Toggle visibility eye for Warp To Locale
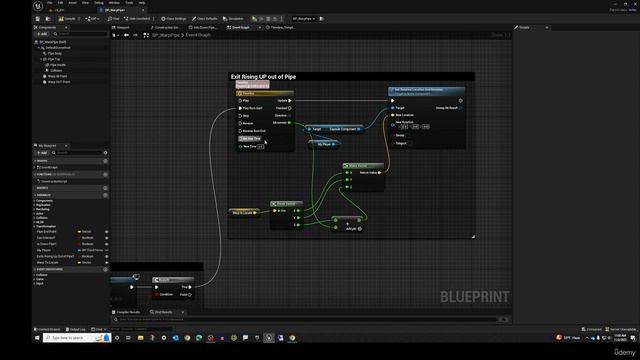Viewport: 640px width, 360px height. click(107, 262)
